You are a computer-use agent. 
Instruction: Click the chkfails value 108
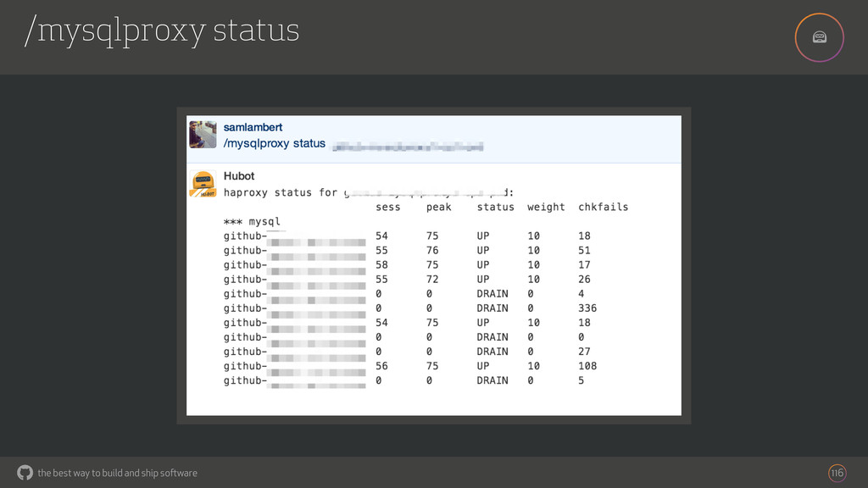[x=587, y=366]
